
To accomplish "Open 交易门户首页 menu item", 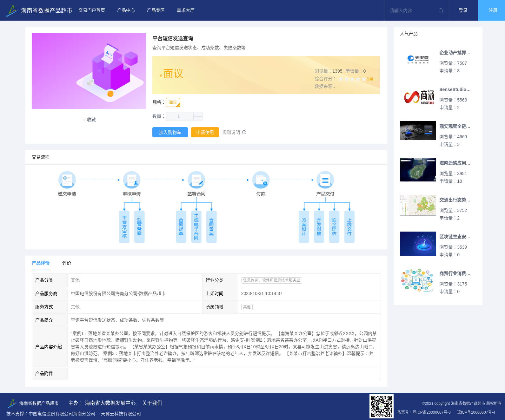I will pos(92,10).
